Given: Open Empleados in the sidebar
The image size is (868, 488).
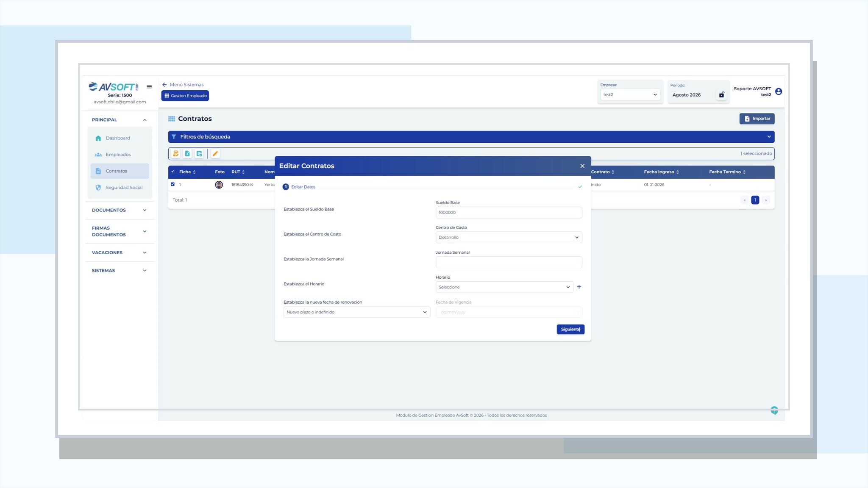Looking at the screenshot, I should tap(120, 155).
